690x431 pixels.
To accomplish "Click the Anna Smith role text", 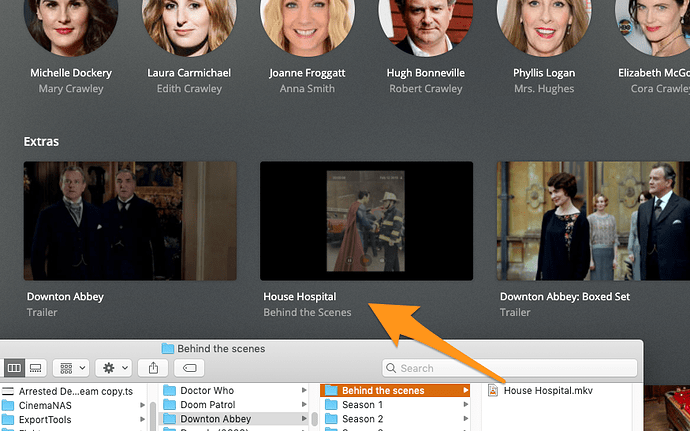I will [307, 89].
